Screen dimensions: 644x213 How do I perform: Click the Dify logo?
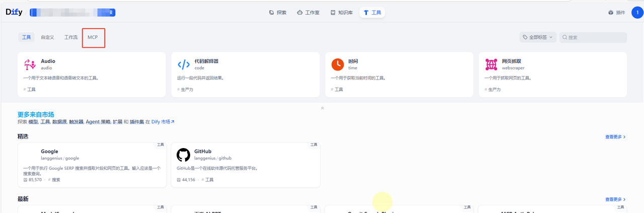(x=14, y=13)
